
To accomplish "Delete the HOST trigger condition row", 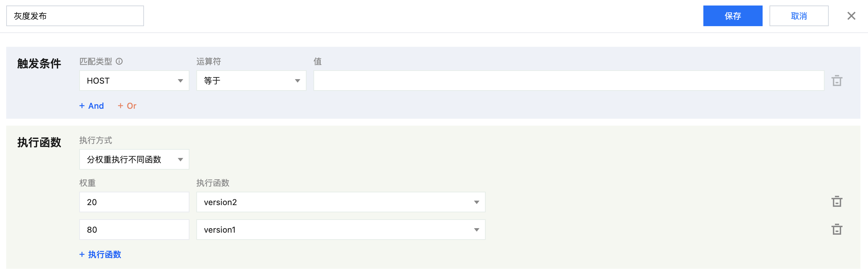I will 837,81.
